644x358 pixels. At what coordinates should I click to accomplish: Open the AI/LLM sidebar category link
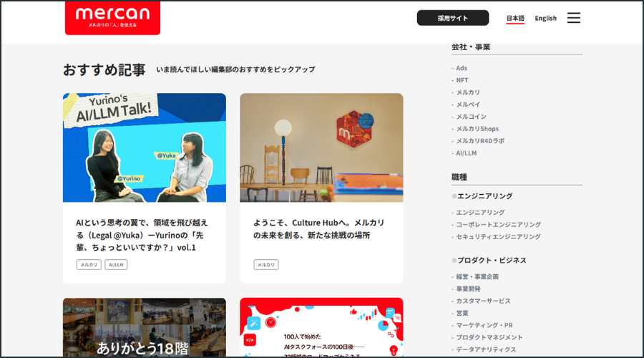pyautogui.click(x=466, y=153)
